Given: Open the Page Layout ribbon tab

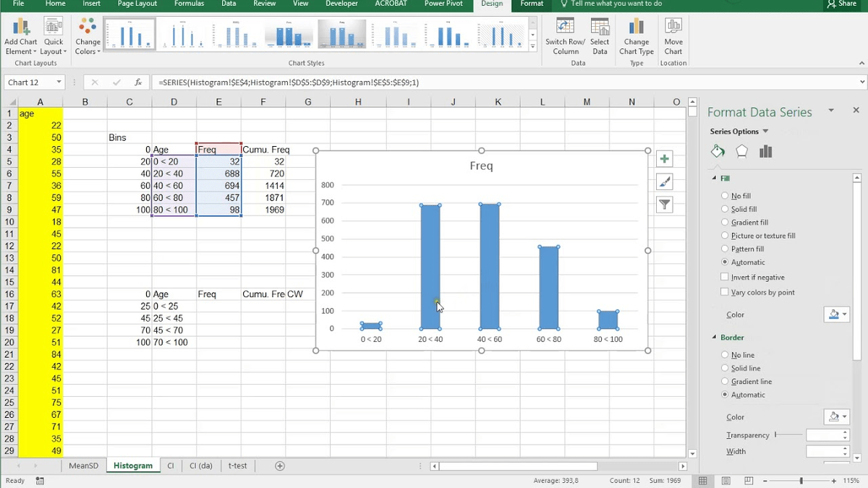Looking at the screenshot, I should click(137, 4).
